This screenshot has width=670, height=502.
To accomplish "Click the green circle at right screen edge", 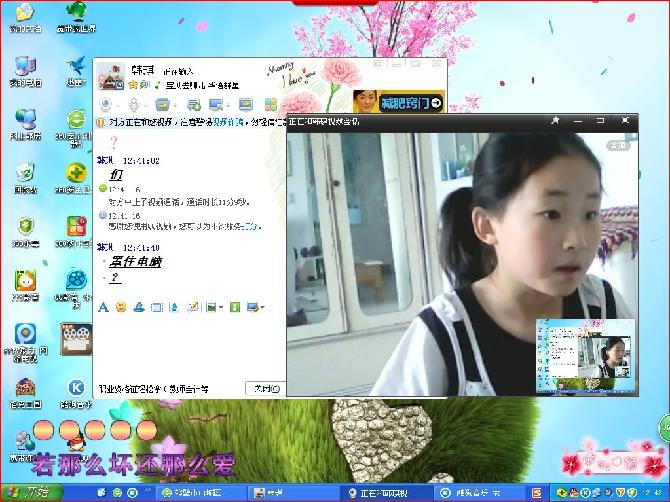I will tap(664, 427).
